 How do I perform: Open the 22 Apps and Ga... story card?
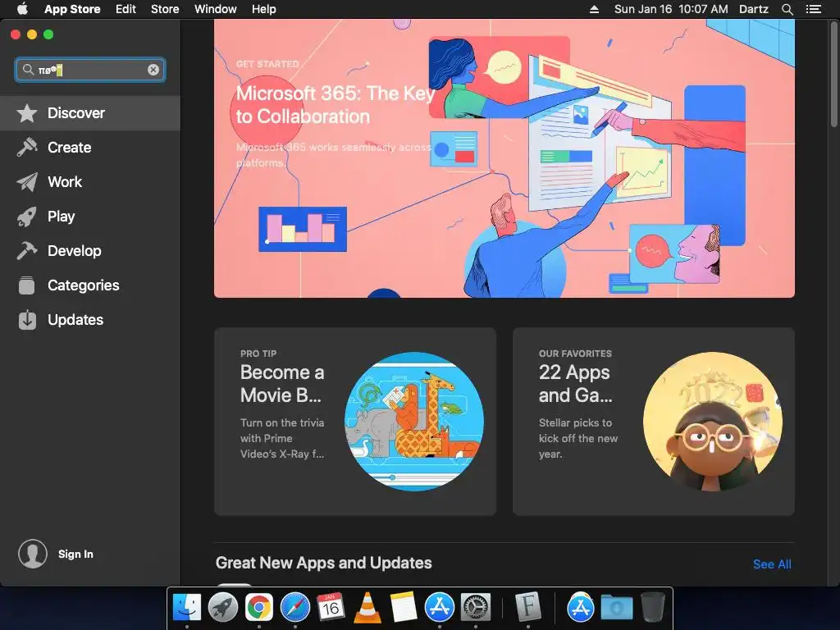pos(654,422)
